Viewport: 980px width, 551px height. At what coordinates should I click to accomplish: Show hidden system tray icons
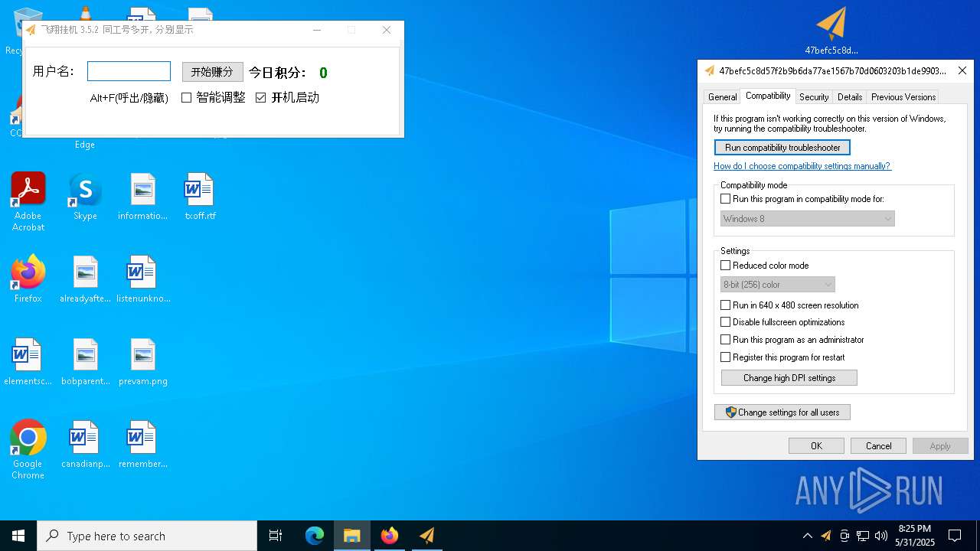[x=807, y=536]
